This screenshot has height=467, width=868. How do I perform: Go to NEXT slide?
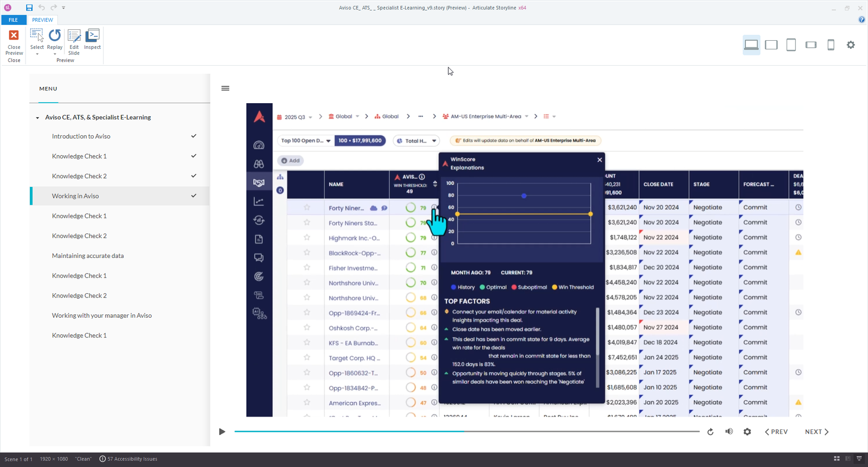point(816,432)
